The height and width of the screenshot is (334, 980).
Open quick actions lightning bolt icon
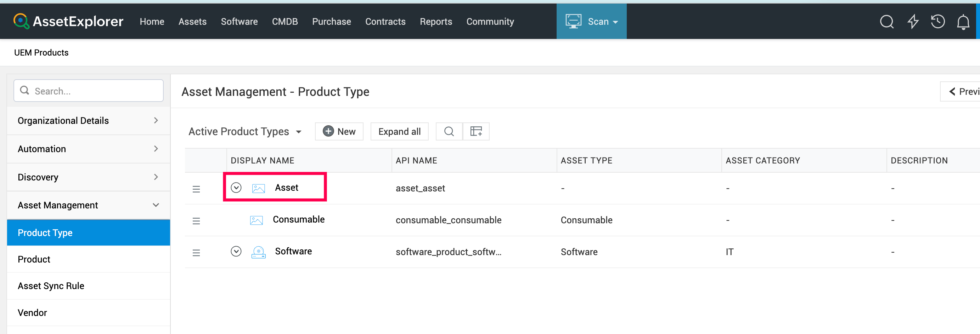click(913, 22)
